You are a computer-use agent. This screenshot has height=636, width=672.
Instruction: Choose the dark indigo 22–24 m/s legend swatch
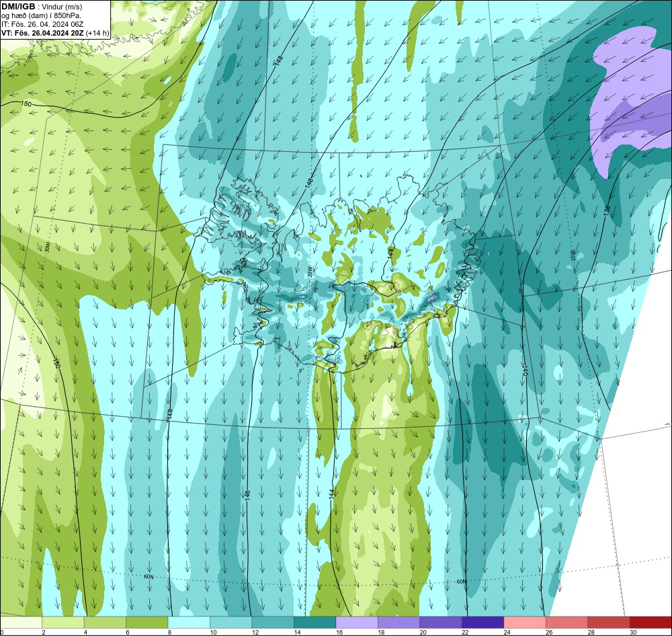pos(483,622)
